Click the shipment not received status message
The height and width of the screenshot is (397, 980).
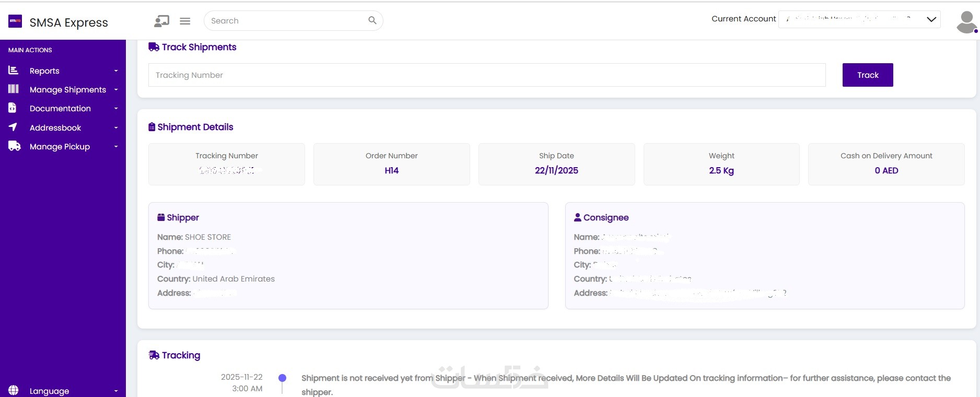(x=626, y=385)
